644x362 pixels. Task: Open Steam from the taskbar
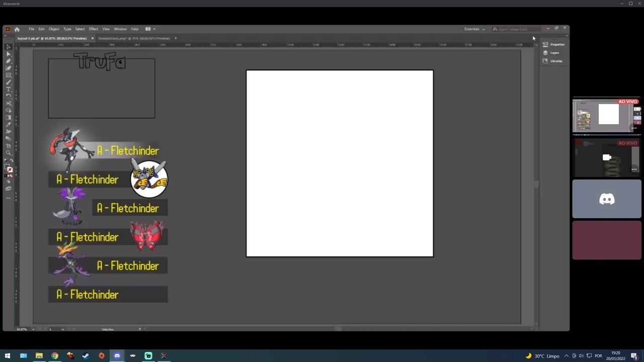point(86,355)
